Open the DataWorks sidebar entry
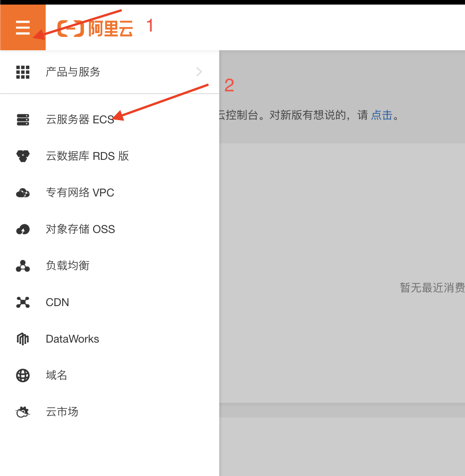The height and width of the screenshot is (476, 465). click(x=72, y=338)
